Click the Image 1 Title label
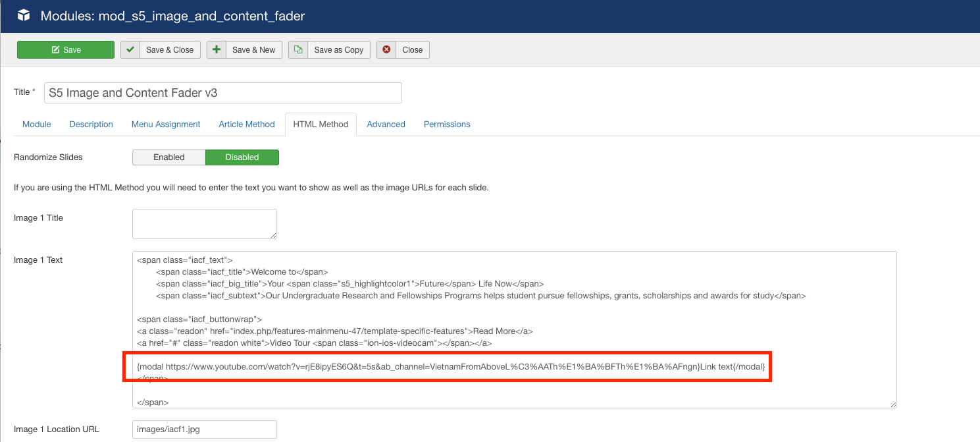The image size is (980, 442). pos(38,218)
